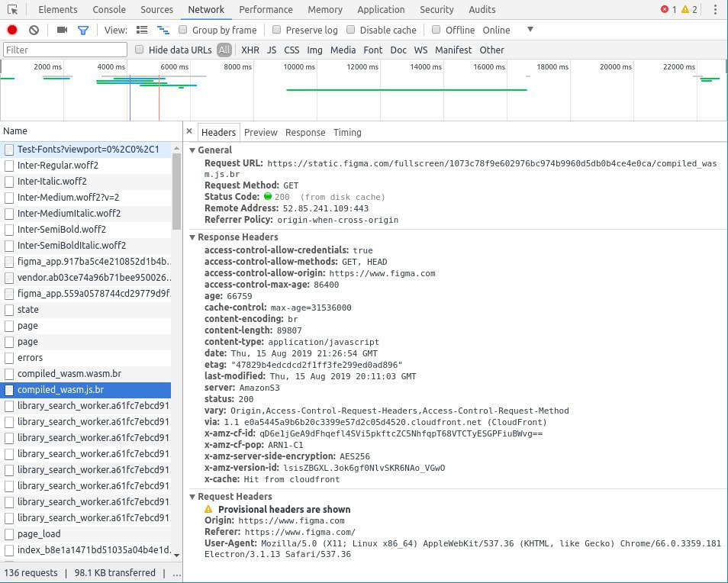
Task: Click the red error count indicator
Action: click(x=668, y=10)
